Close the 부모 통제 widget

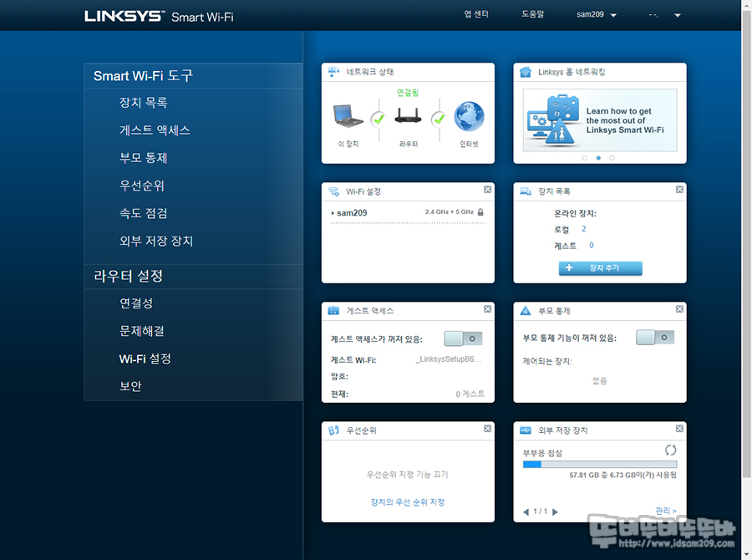pyautogui.click(x=679, y=309)
